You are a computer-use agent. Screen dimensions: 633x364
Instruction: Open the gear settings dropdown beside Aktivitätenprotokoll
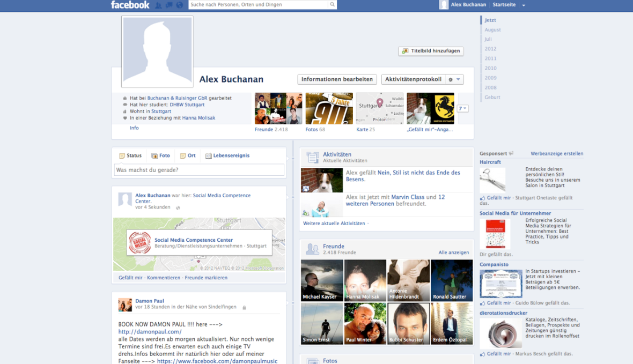coord(454,79)
